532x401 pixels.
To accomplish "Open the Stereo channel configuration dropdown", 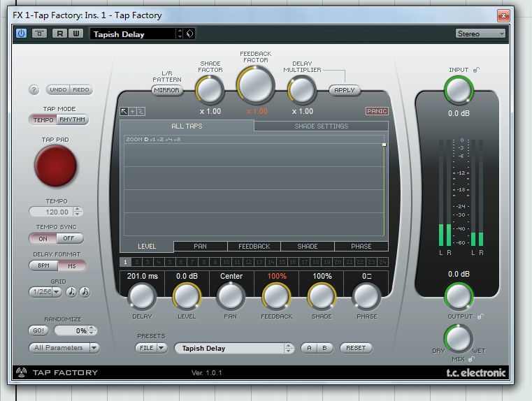I will pos(480,34).
